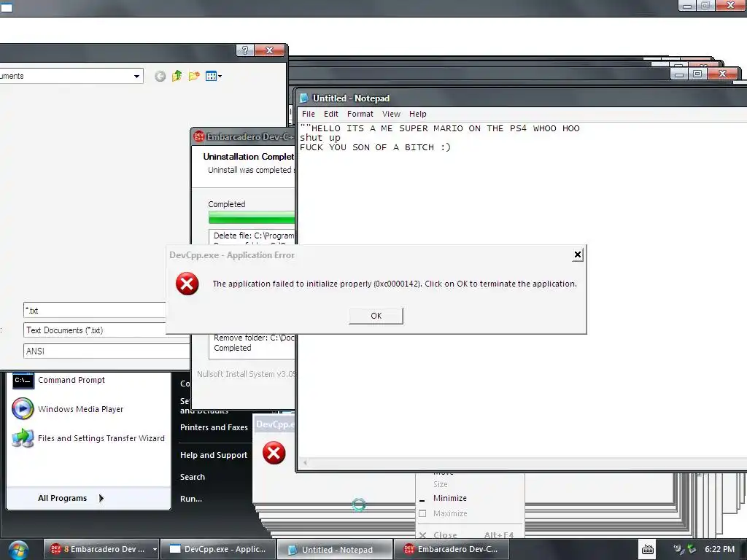Click Run... in the Start menu
This screenshot has width=747, height=560.
click(191, 499)
